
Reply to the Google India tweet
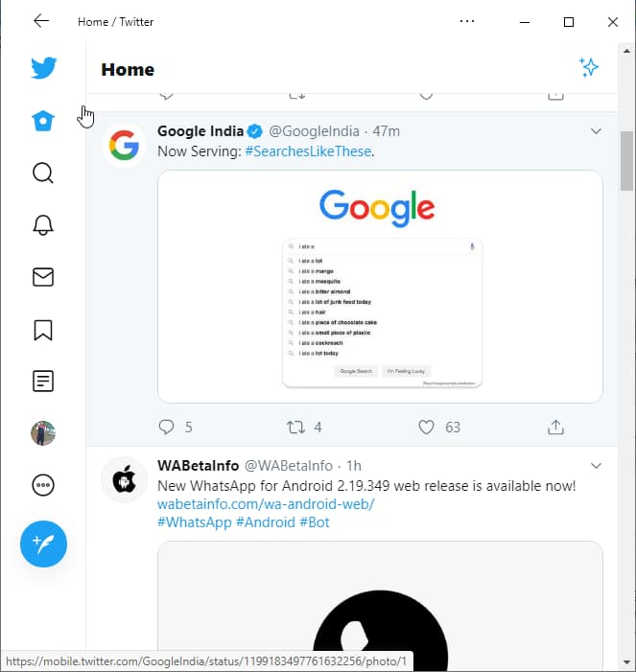167,427
